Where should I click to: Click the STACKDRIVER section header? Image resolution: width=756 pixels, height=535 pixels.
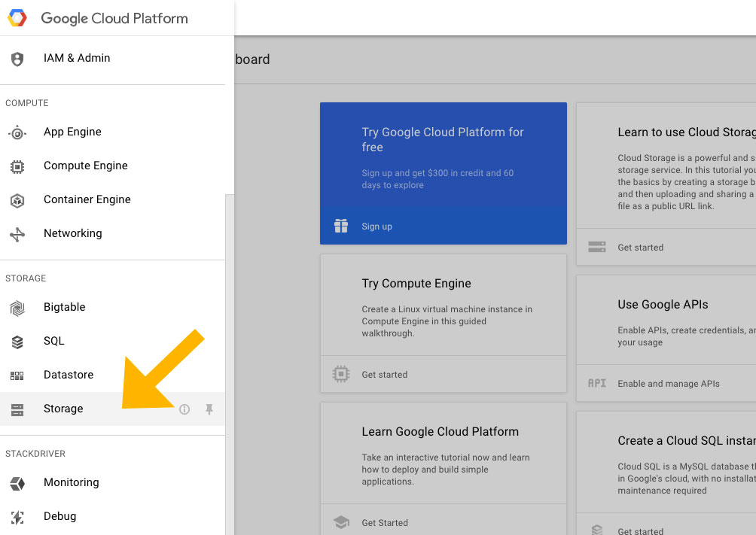(x=35, y=454)
